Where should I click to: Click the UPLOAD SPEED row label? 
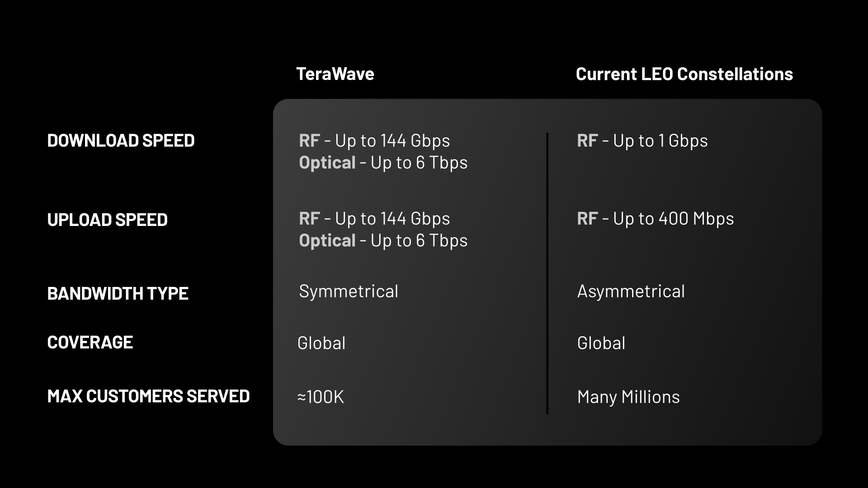[107, 220]
